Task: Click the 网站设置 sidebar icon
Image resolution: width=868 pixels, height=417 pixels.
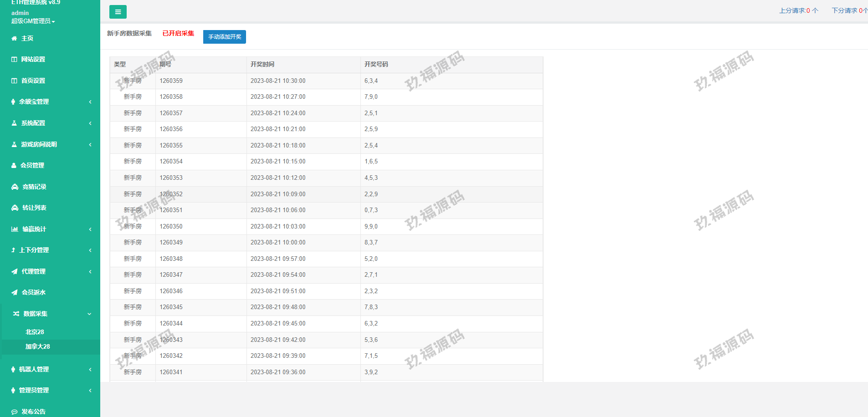Action: point(14,60)
